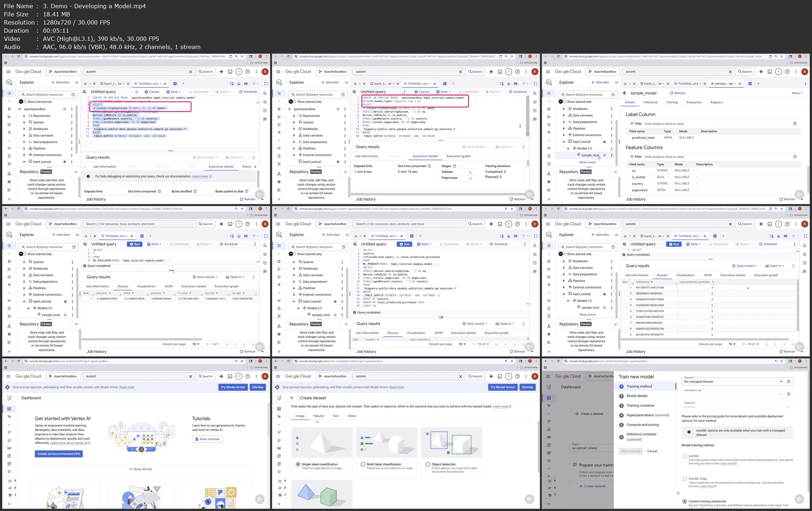Click Cancel in Train new model dialog
This screenshot has height=511, width=812.
pyautogui.click(x=652, y=452)
